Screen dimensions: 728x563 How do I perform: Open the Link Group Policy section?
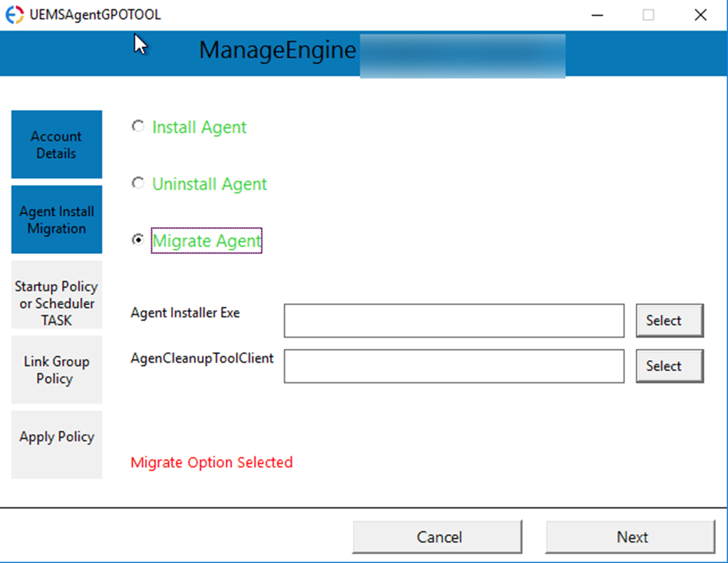pos(56,369)
